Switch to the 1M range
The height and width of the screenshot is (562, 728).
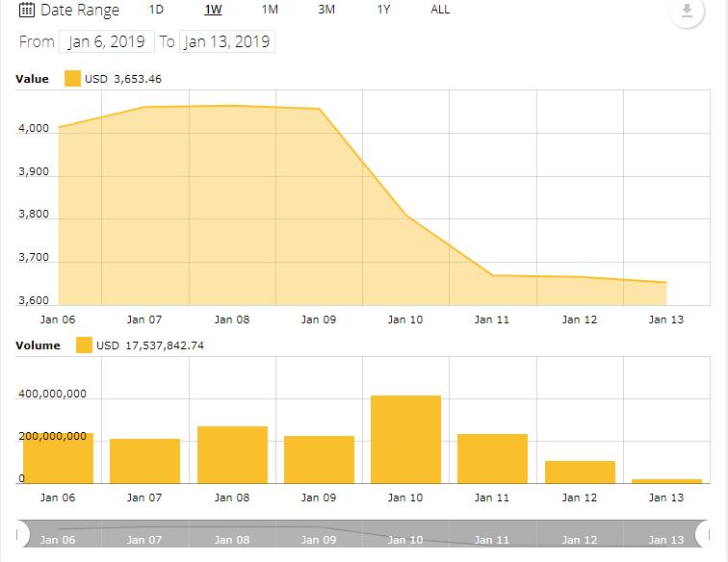tap(270, 10)
